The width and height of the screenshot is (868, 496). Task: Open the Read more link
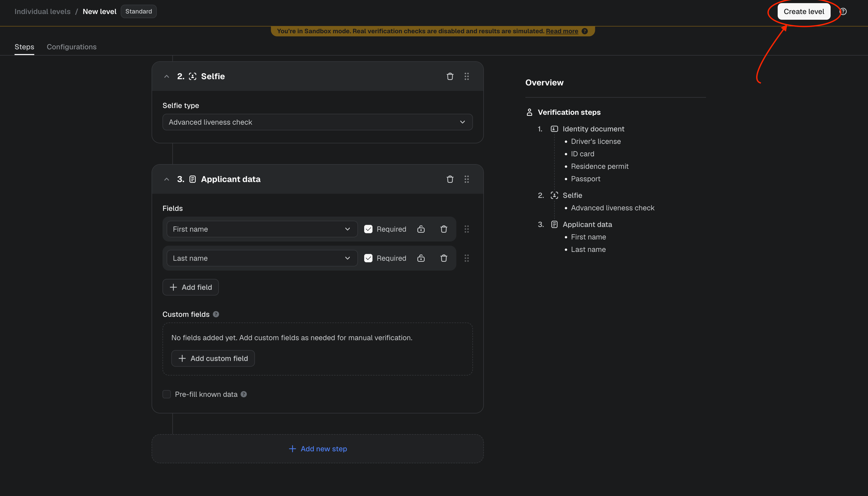pyautogui.click(x=562, y=31)
